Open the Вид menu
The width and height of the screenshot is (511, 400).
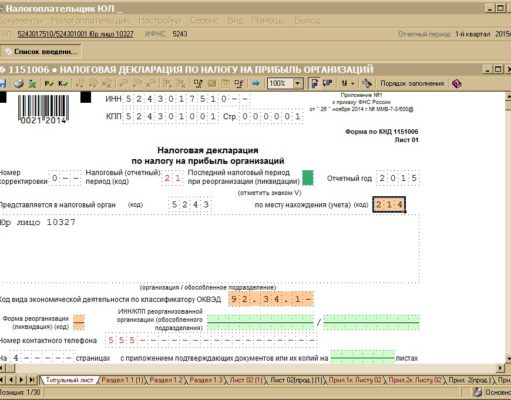click(235, 21)
